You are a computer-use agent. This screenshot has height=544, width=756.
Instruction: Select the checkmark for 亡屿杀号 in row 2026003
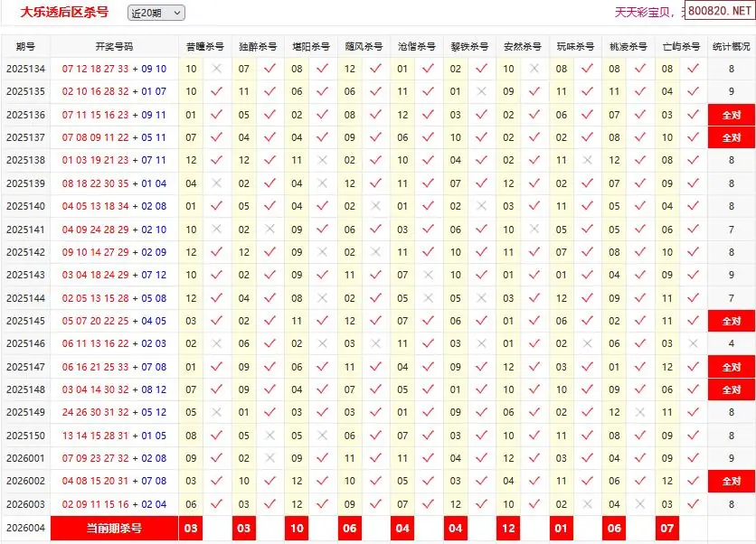(693, 504)
